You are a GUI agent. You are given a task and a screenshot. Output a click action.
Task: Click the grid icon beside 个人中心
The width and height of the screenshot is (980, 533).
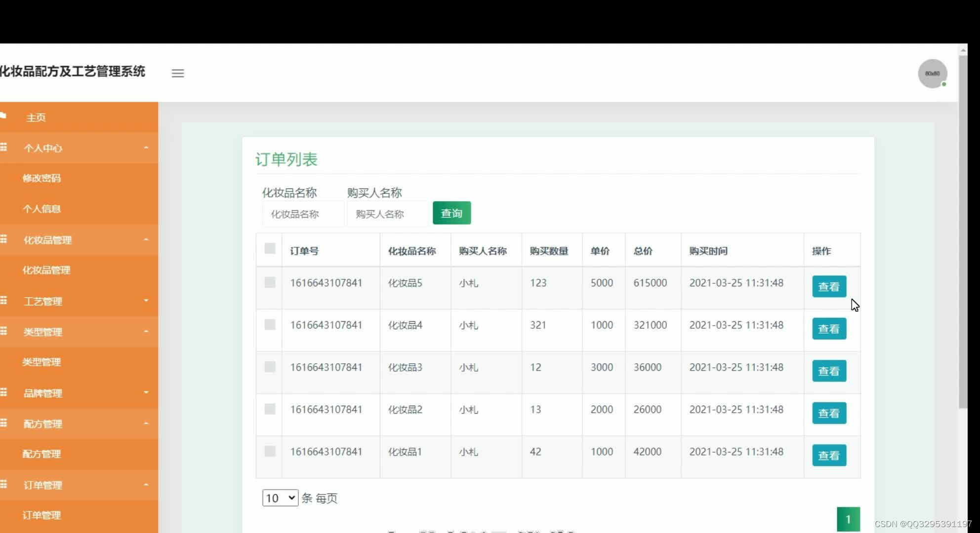coord(4,147)
